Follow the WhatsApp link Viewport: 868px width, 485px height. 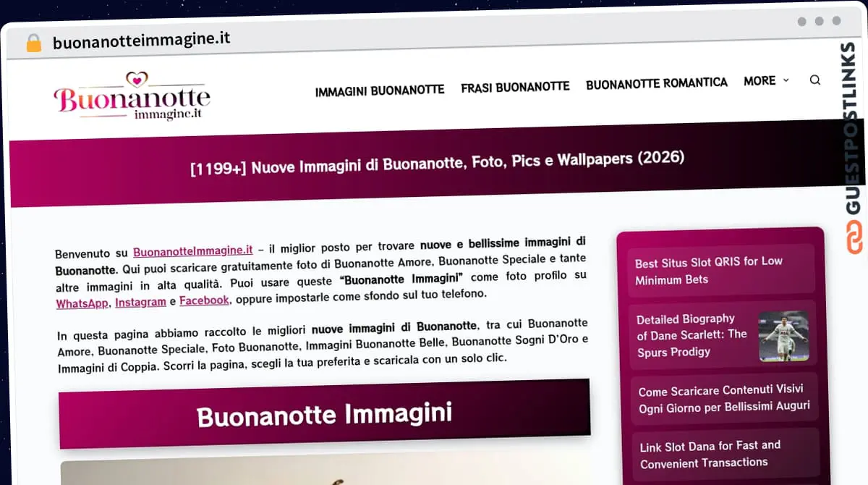[82, 303]
